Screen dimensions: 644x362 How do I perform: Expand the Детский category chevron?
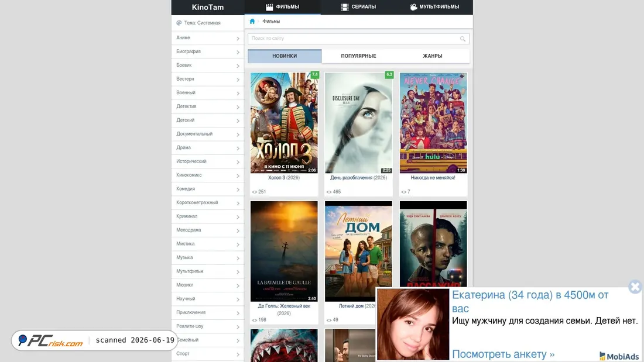(238, 120)
